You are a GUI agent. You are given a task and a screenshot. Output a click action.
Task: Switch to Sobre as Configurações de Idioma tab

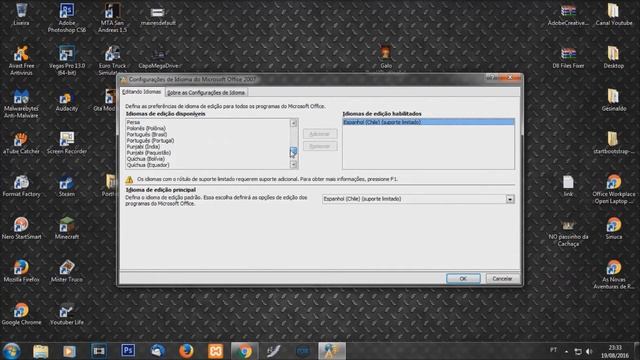tap(206, 93)
